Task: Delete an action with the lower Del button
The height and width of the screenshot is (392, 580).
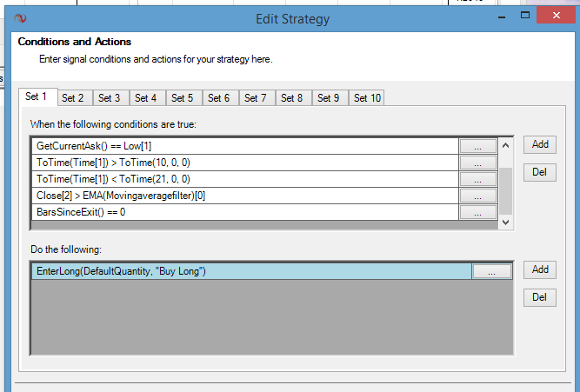Action: tap(540, 298)
